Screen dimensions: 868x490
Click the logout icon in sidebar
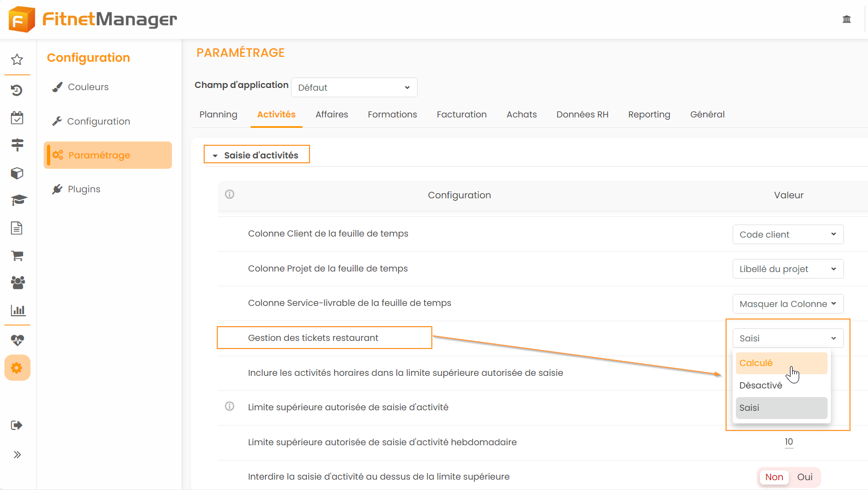click(17, 426)
